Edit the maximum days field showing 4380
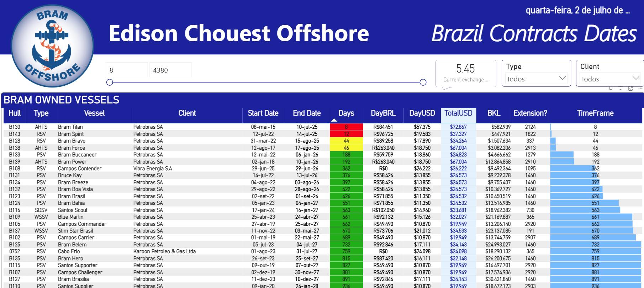Viewport: 644px width, 288px height. pyautogui.click(x=170, y=70)
